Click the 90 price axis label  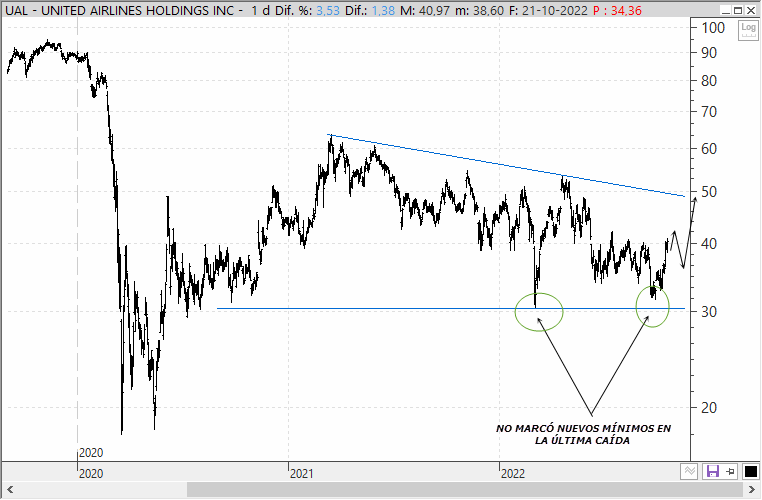pyautogui.click(x=709, y=52)
